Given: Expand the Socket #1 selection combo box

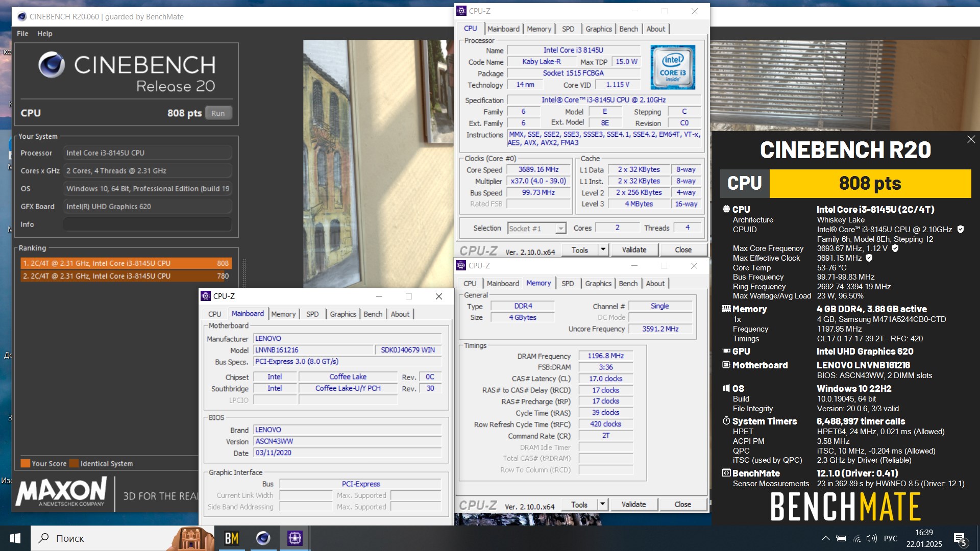Looking at the screenshot, I should 537,229.
